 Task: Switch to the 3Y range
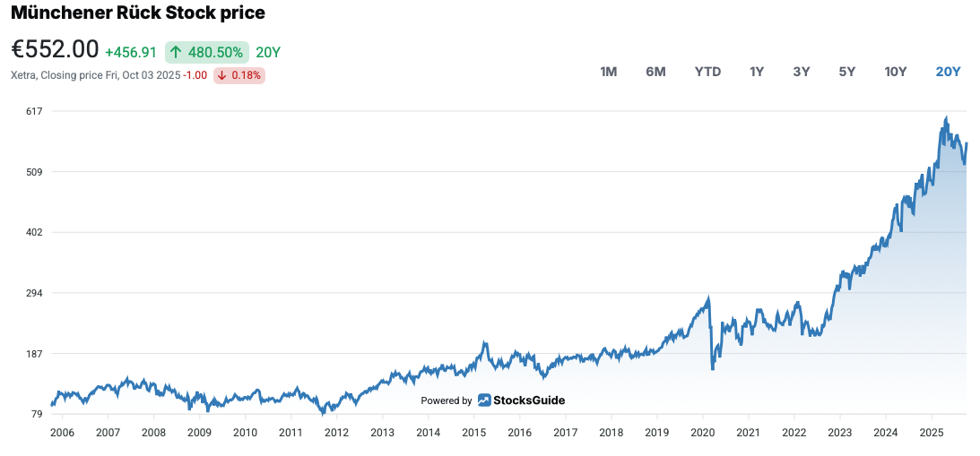802,72
